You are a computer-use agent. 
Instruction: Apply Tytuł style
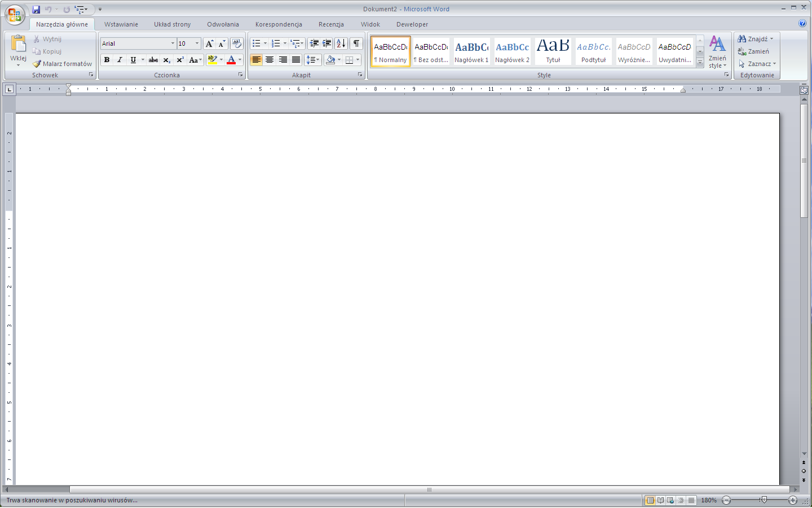click(553, 51)
